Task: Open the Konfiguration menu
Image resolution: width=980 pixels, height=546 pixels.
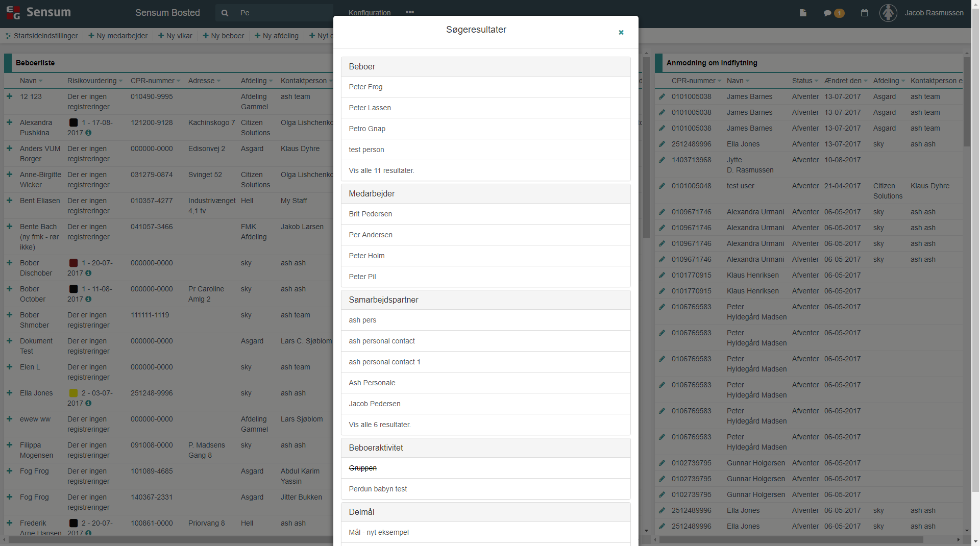Action: pyautogui.click(x=370, y=13)
